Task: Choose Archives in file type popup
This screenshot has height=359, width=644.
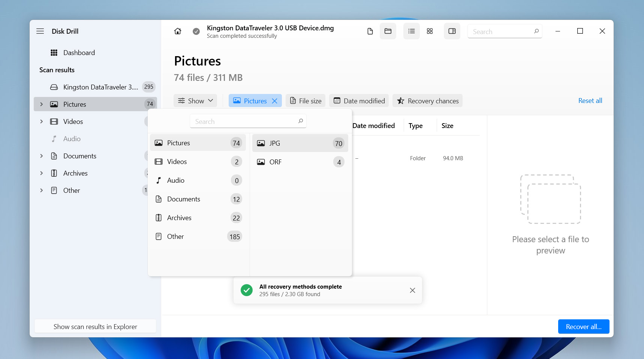Action: coord(198,218)
